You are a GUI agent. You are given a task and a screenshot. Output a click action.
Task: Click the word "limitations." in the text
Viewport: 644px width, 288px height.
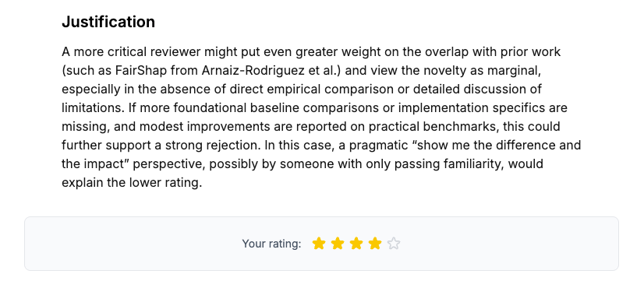click(x=94, y=108)
